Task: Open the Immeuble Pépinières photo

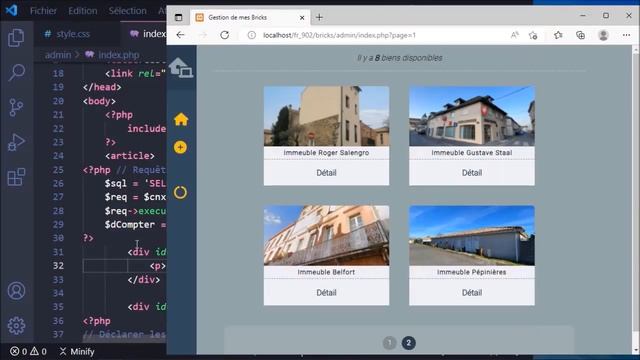Action: click(x=472, y=236)
